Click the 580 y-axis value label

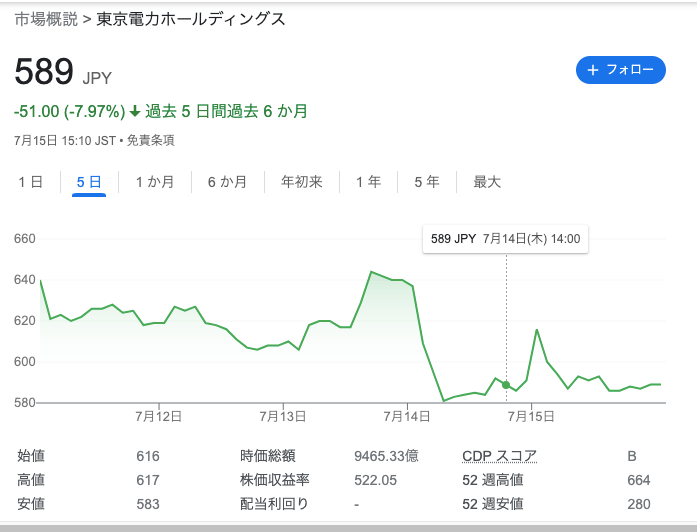point(24,403)
